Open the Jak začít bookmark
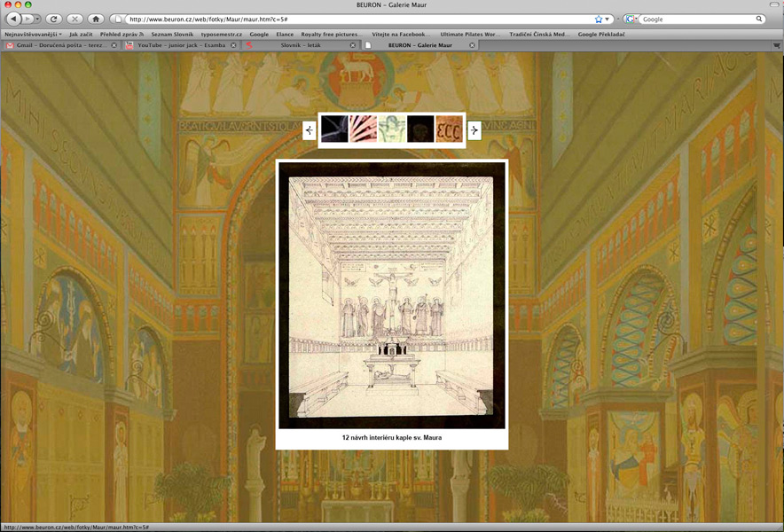This screenshot has width=784, height=532. click(81, 35)
